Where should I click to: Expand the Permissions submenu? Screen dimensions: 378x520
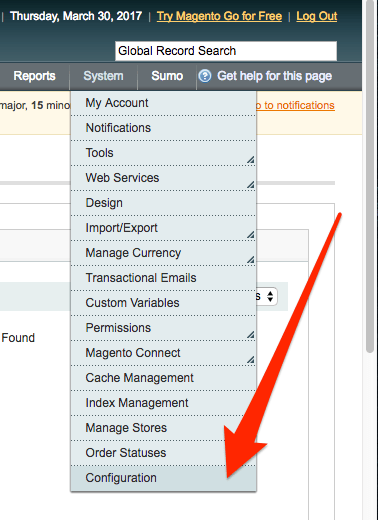tap(163, 328)
